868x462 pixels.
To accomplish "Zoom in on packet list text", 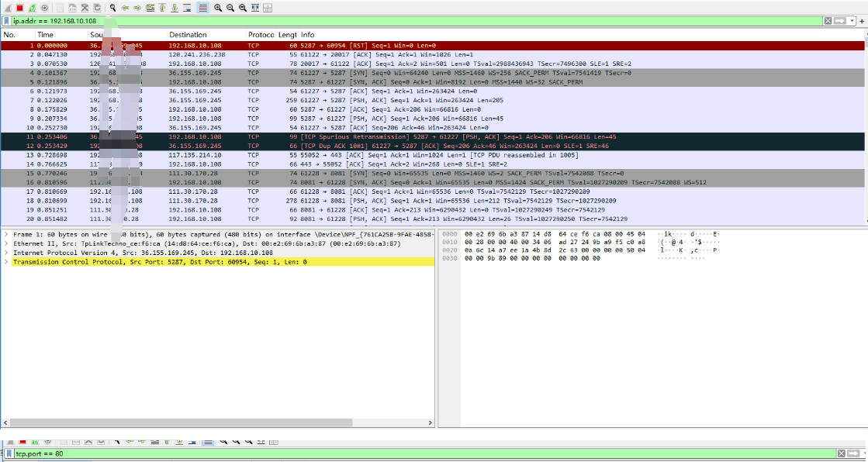I will [218, 8].
